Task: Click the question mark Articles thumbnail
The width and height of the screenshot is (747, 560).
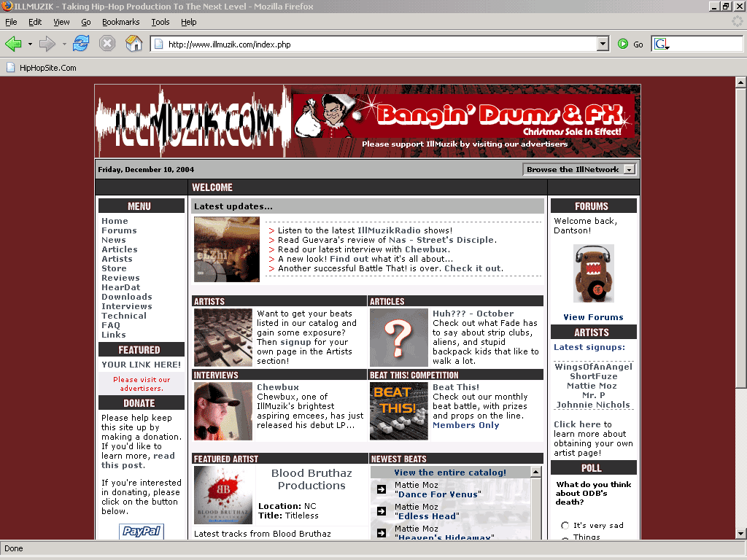Action: pos(399,338)
